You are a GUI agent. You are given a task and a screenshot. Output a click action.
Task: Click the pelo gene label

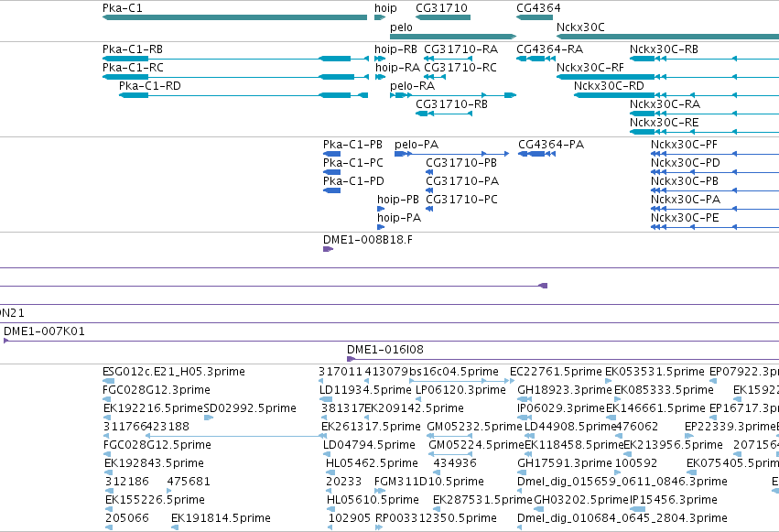pos(402,27)
